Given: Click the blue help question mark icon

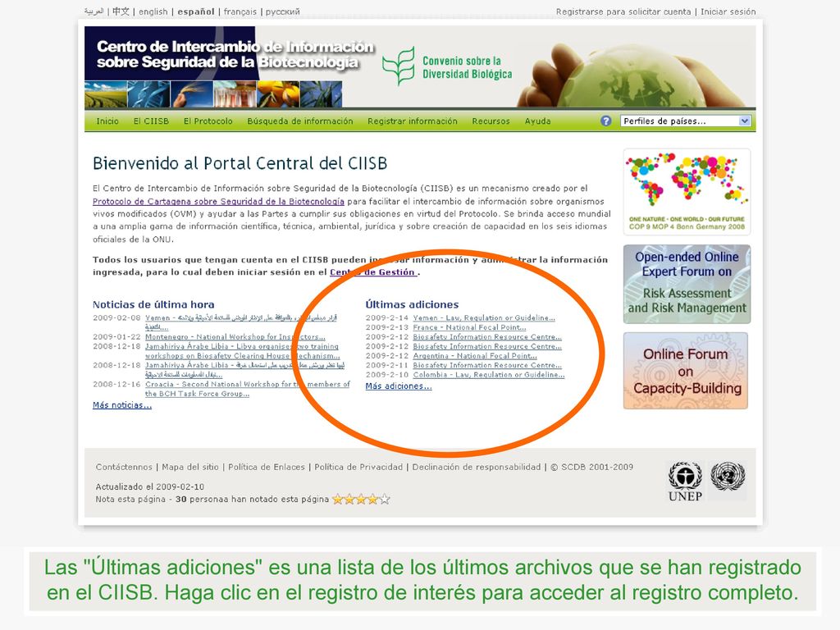Looking at the screenshot, I should [606, 121].
